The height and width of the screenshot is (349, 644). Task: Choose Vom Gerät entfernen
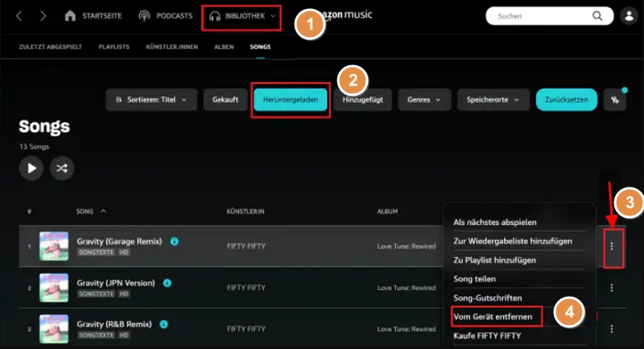point(493,317)
